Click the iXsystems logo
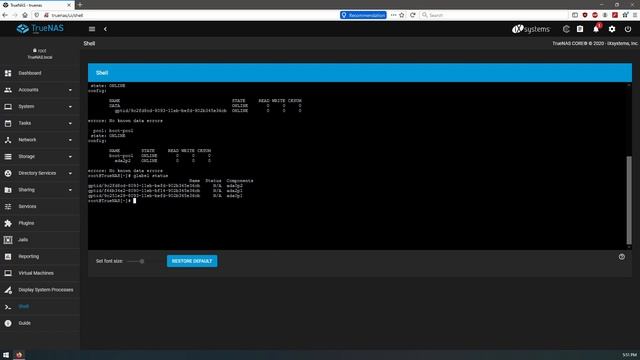This screenshot has width=640, height=360. (x=531, y=29)
